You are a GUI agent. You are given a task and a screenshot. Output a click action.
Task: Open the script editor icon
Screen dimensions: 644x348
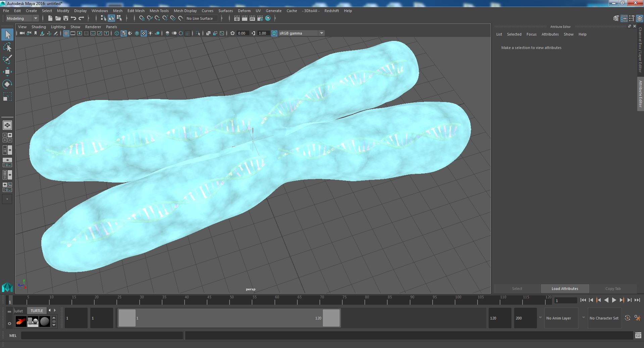click(x=638, y=335)
